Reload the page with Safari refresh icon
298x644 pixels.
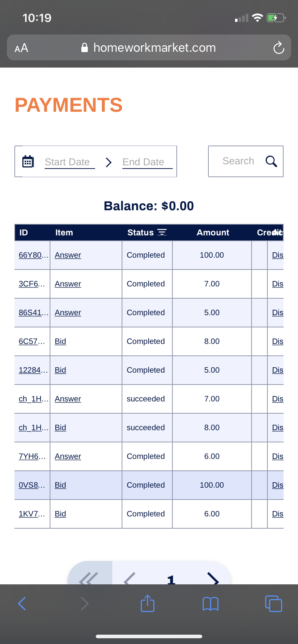pos(279,47)
